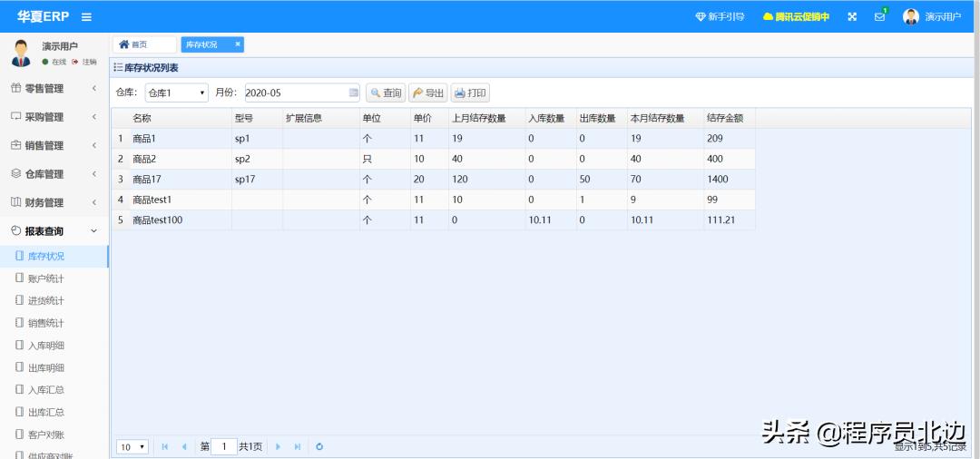Open the 仓库 warehouse dropdown

(177, 93)
